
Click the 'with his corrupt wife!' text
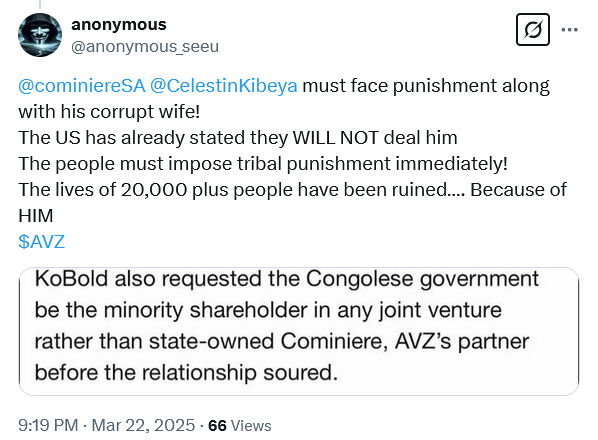click(x=109, y=112)
